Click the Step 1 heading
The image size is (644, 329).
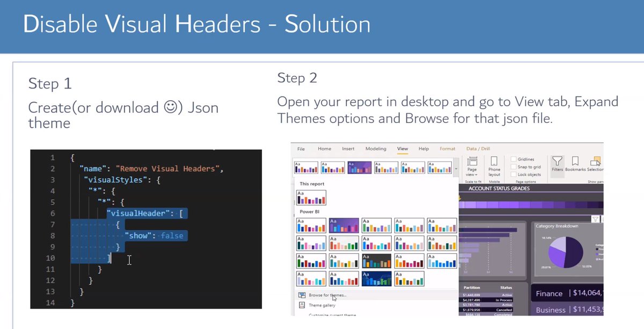[50, 83]
